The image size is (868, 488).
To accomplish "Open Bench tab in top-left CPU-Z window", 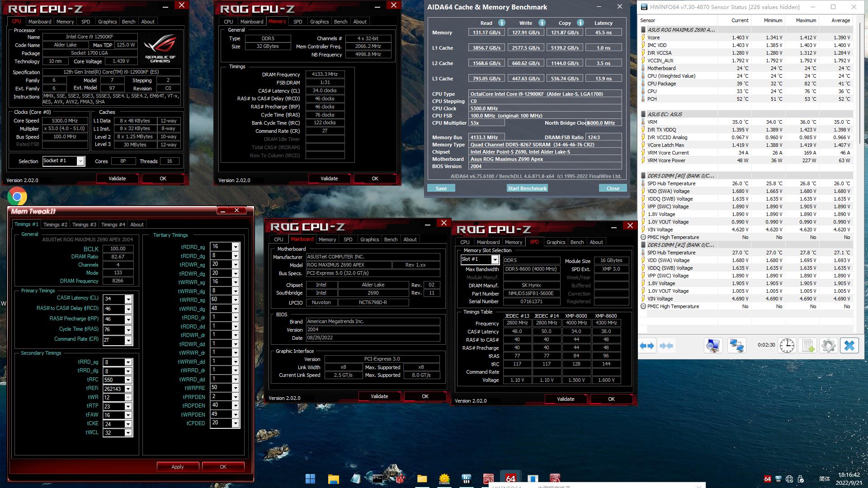I will [128, 22].
